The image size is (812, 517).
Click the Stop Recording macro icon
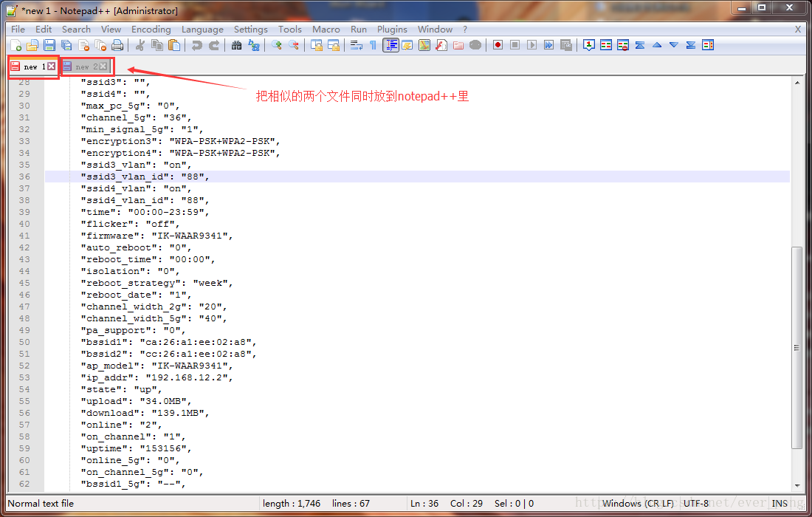(515, 45)
